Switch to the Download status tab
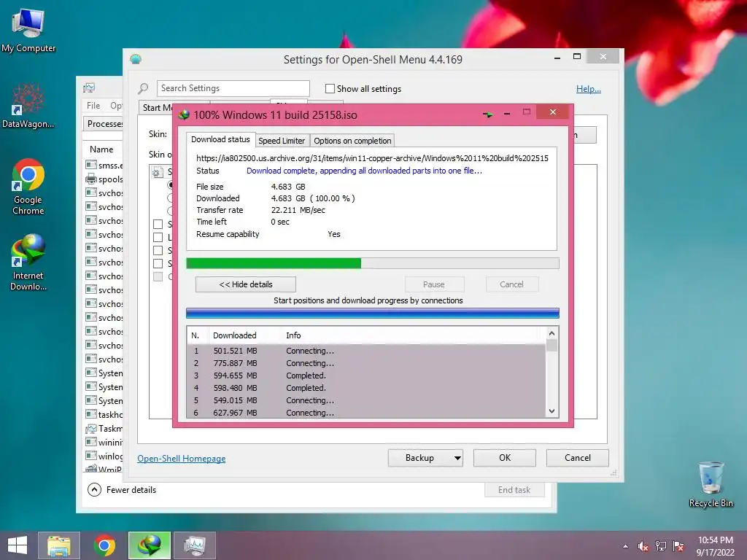747x560 pixels. point(220,139)
